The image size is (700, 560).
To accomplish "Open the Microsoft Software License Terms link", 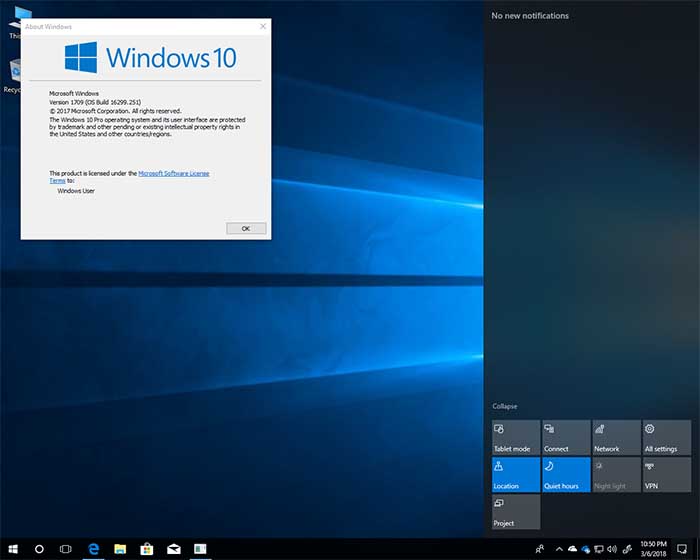I will (173, 173).
